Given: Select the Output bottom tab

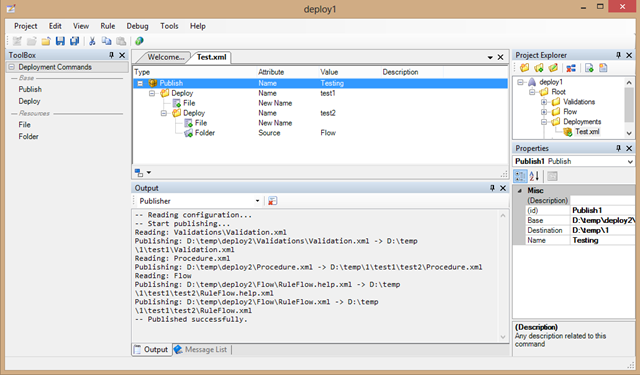Looking at the screenshot, I should [x=151, y=350].
